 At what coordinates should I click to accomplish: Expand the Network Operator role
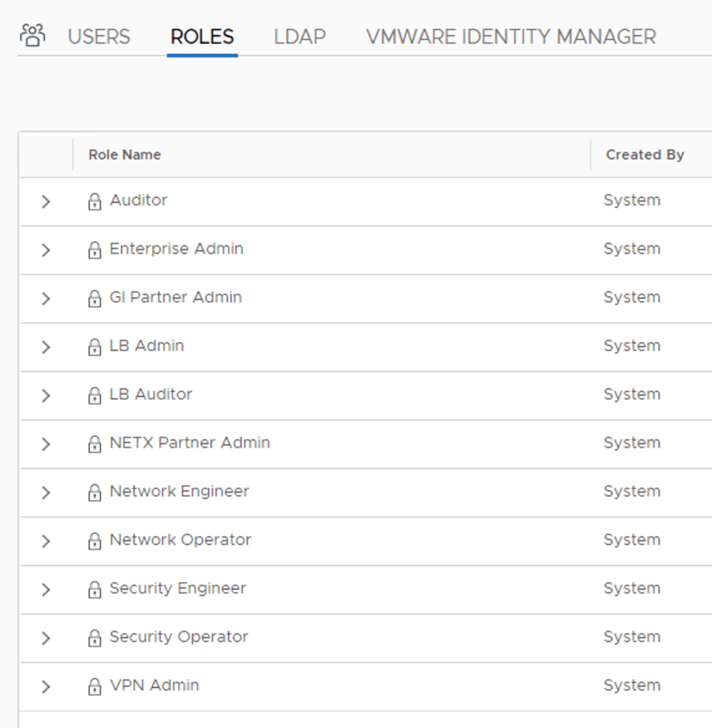pos(46,541)
